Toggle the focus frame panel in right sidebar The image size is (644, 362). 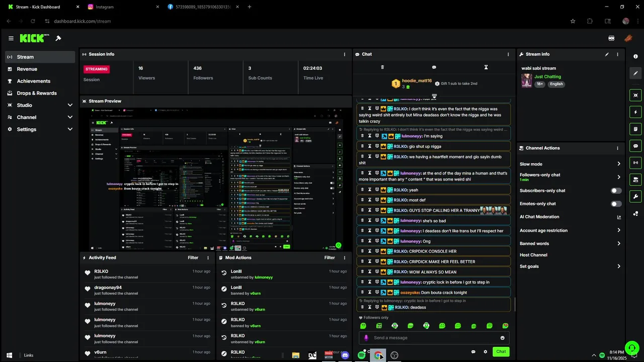(636, 95)
